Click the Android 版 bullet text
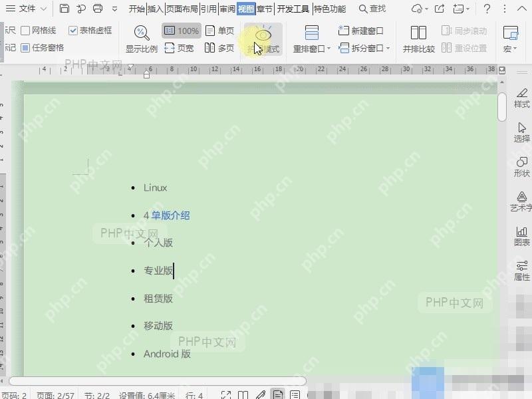The height and width of the screenshot is (399, 532). click(167, 354)
